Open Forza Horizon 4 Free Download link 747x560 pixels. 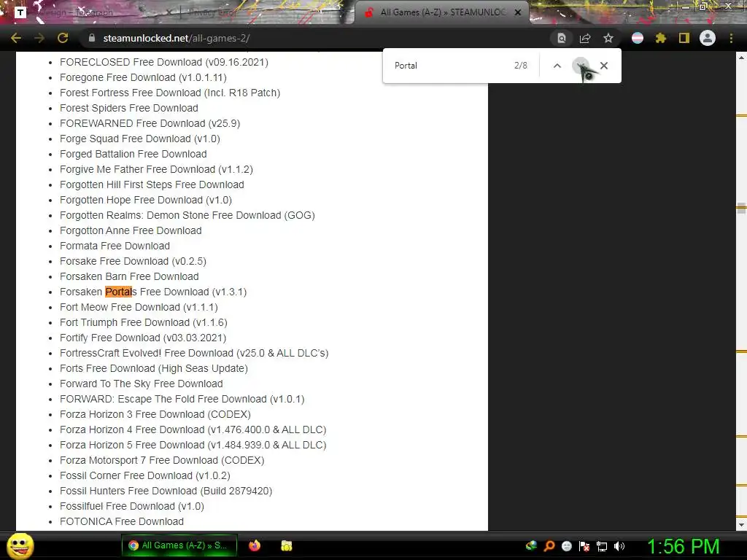coord(193,429)
